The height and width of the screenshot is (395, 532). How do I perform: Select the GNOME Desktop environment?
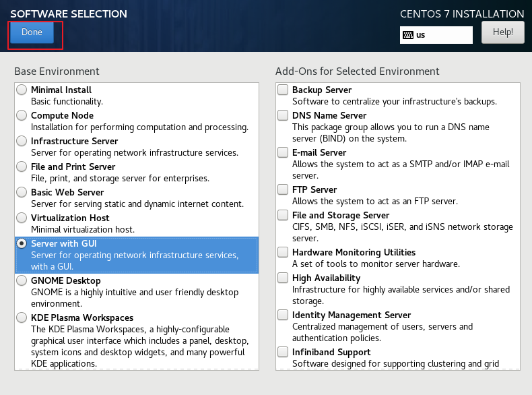coord(22,280)
